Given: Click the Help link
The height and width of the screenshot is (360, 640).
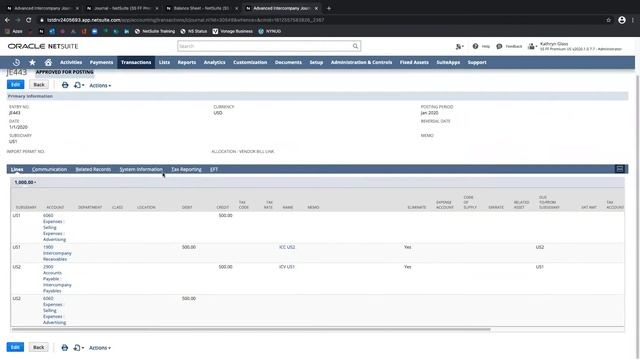Looking at the screenshot, I should click(x=486, y=47).
